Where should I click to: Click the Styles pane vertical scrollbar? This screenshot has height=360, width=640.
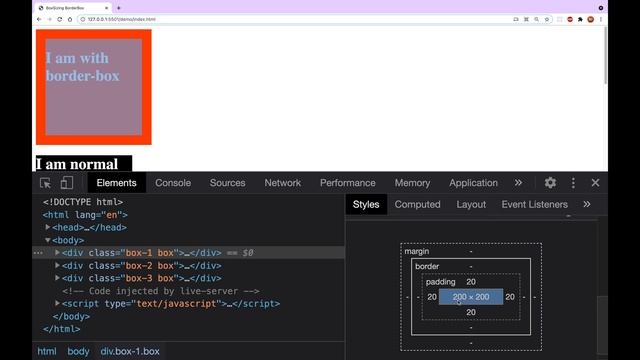click(x=602, y=324)
